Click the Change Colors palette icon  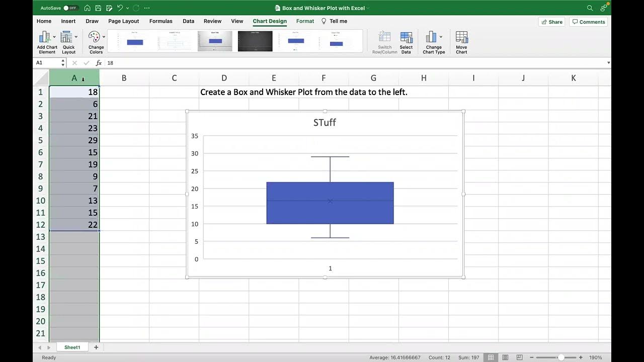[94, 37]
